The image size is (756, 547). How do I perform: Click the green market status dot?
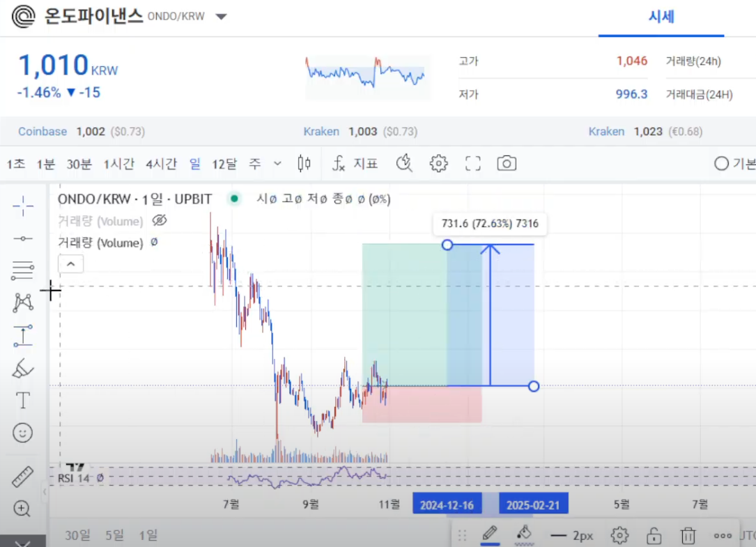click(x=234, y=199)
